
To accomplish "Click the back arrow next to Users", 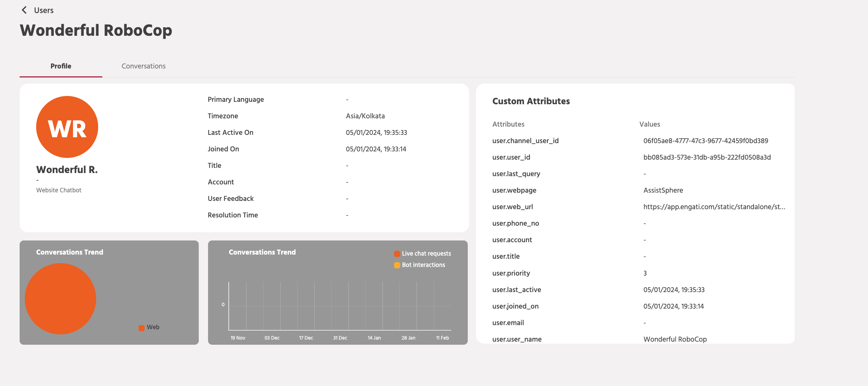I will coord(24,10).
